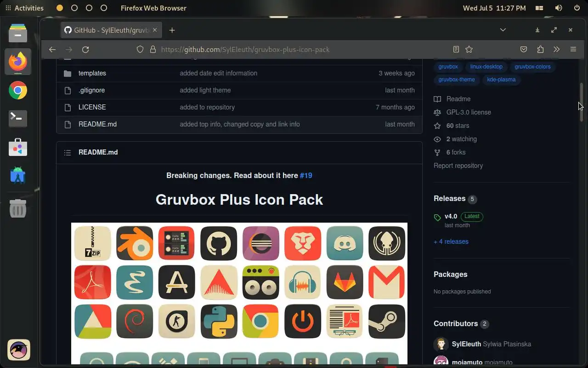Viewport: 588px width, 368px height.
Task: Click the Firefox back arrow button
Action: tap(52, 50)
